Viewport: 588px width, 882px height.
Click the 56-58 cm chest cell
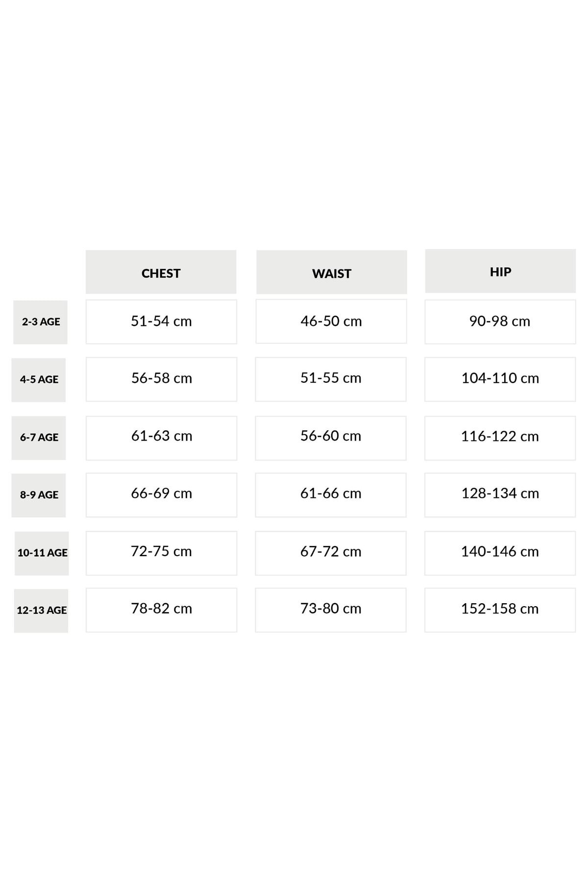pos(161,379)
